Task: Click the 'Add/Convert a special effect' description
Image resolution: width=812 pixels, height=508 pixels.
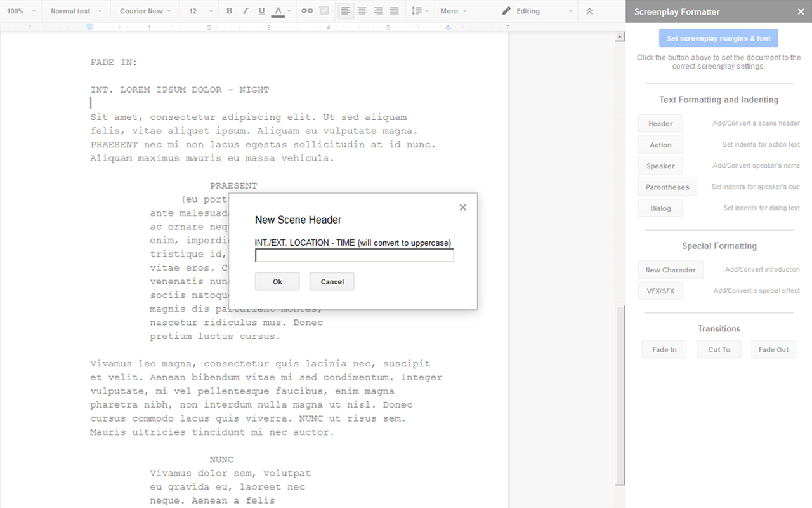Action: pos(756,290)
